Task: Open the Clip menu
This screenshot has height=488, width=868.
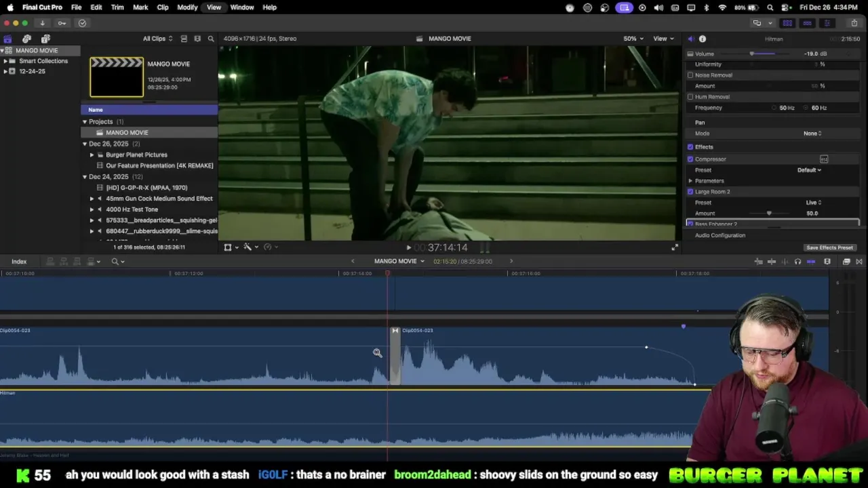Action: 163,7
